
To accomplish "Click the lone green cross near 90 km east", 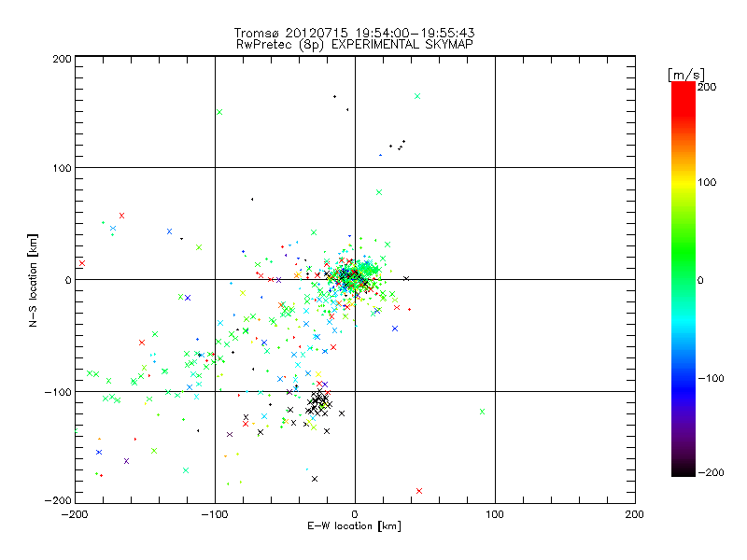I will (x=482, y=412).
